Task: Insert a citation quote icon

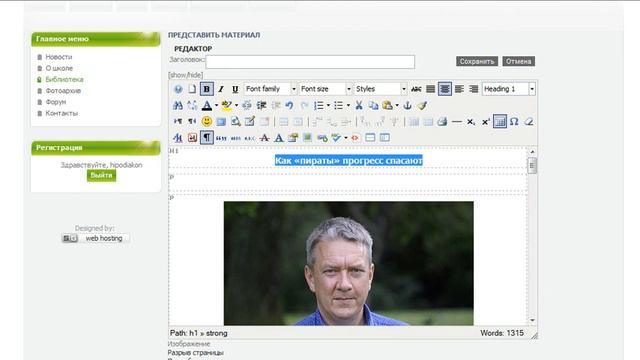Action: pos(221,138)
